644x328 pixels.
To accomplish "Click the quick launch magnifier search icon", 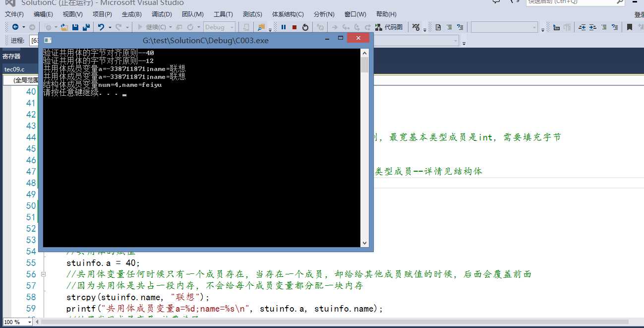I will point(620,2).
